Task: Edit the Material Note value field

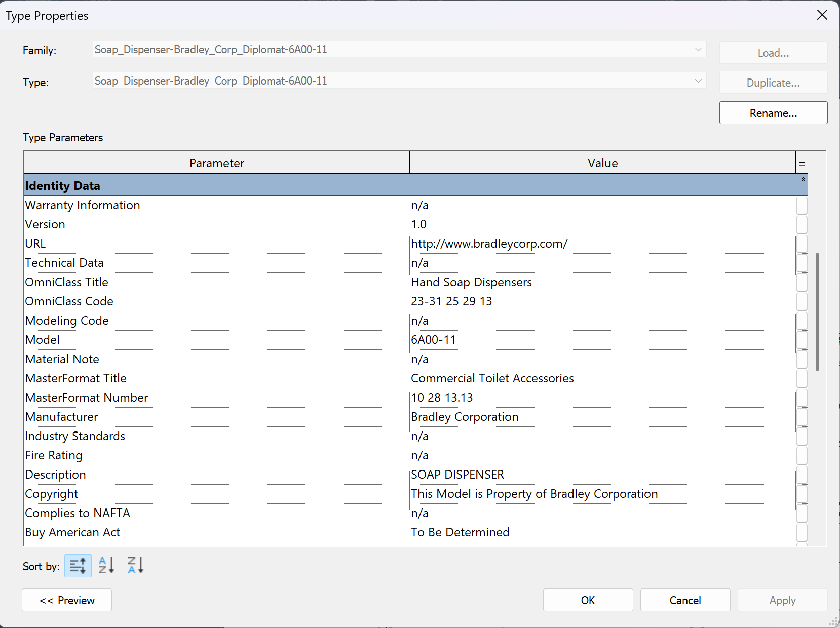Action: tap(602, 359)
